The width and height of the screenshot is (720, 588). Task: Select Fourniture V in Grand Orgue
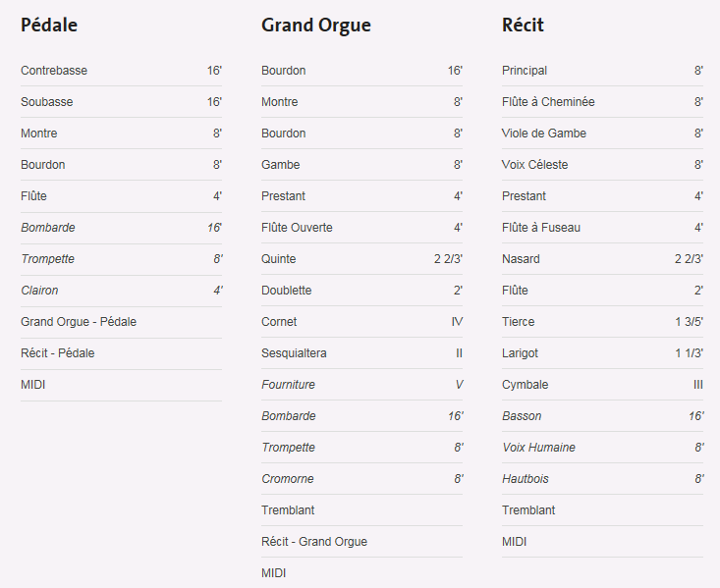click(361, 384)
